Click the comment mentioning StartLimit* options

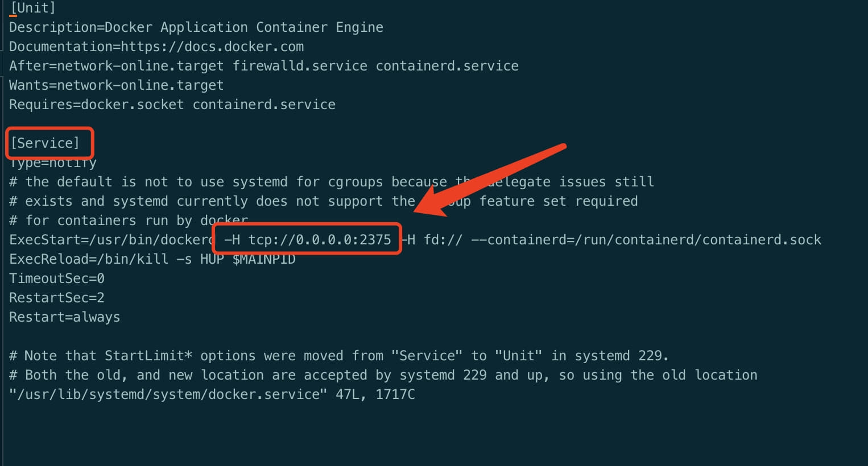click(x=338, y=356)
